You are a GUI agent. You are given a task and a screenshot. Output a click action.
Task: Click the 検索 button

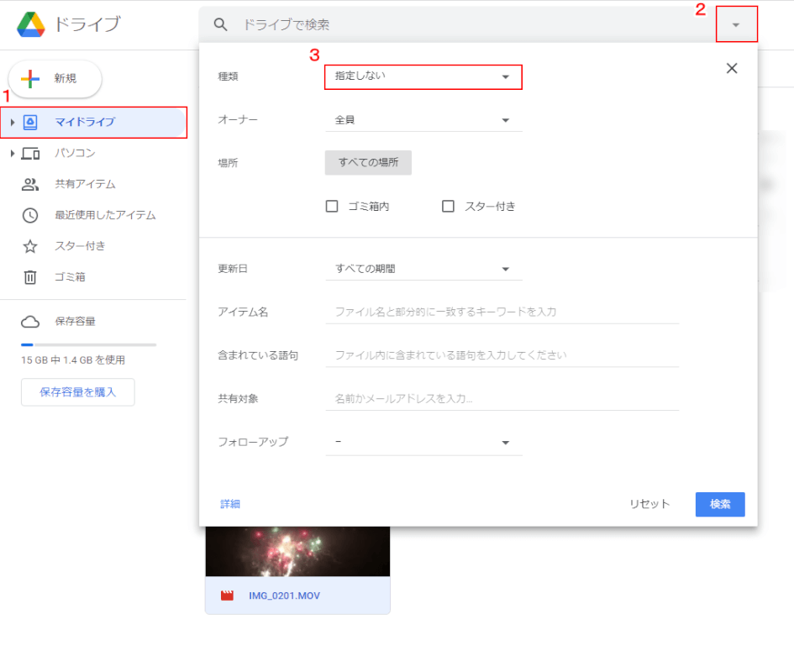click(719, 504)
